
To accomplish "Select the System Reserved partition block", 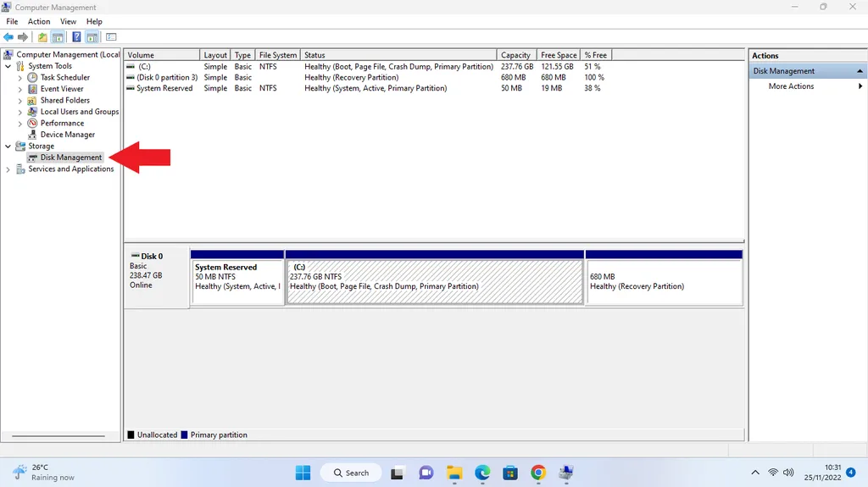I will (237, 277).
